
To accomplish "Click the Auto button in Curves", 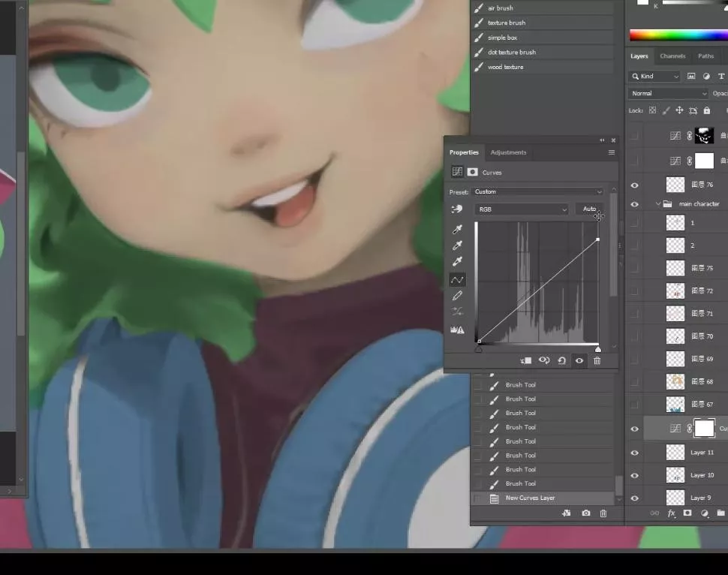I will pos(589,209).
